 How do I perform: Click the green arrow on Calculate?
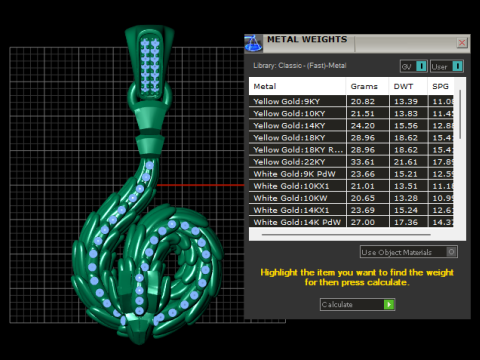tap(389, 304)
